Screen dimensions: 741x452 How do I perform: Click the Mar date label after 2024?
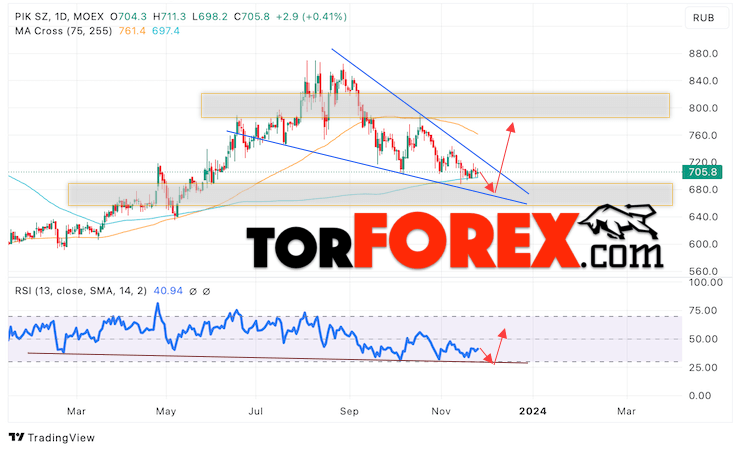pyautogui.click(x=626, y=411)
